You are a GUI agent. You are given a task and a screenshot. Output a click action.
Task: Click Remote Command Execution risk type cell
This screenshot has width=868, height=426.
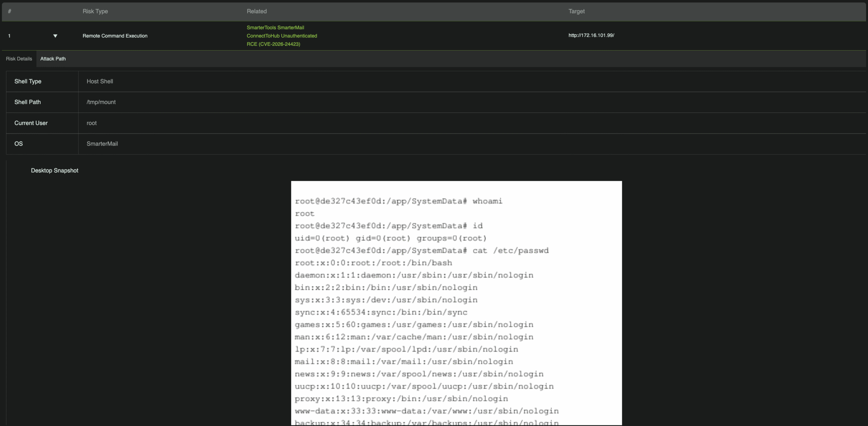(x=115, y=36)
